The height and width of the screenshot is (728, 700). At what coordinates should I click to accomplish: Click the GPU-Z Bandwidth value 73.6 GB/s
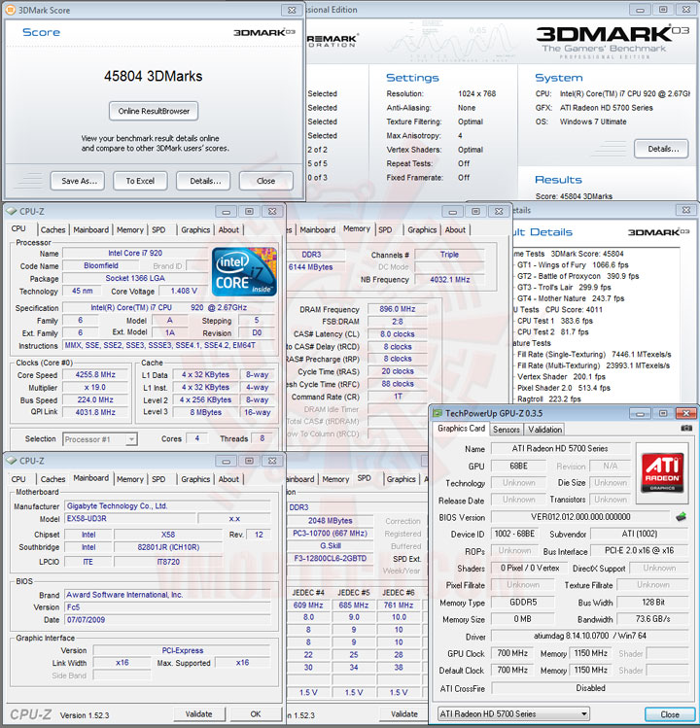[652, 619]
